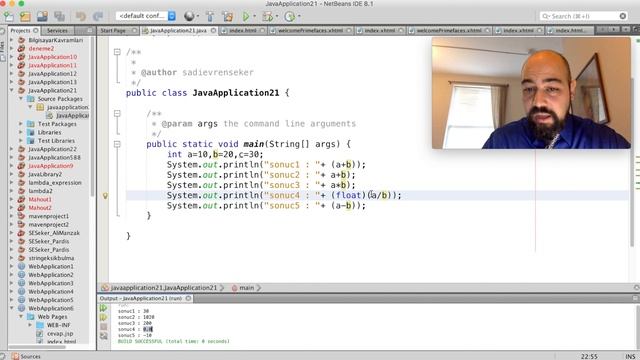
Task: Select the deneme2 project
Action: [41, 49]
